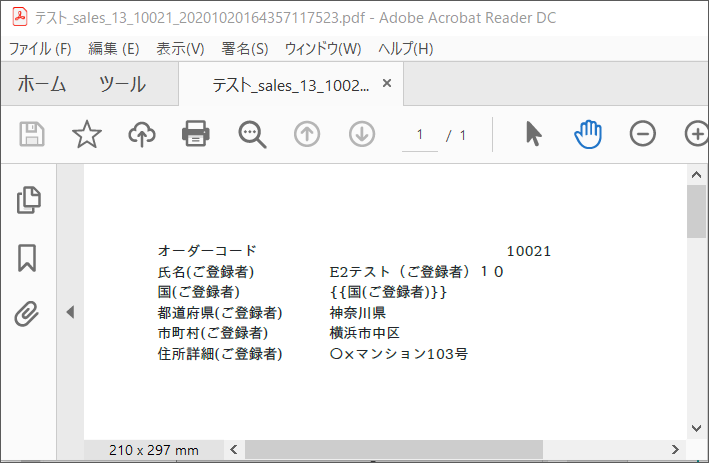Activate the arrow selection tool
Viewport: 709px width, 463px height.
[534, 134]
